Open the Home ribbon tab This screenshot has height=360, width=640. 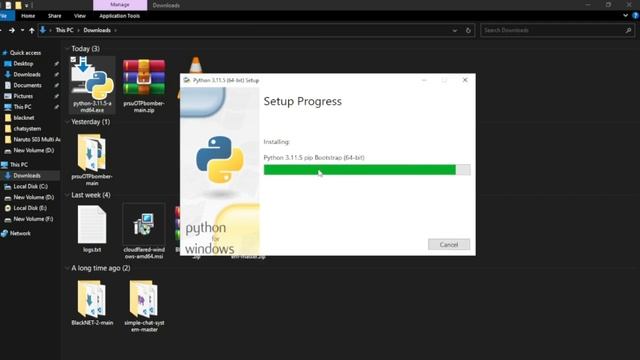coord(28,16)
